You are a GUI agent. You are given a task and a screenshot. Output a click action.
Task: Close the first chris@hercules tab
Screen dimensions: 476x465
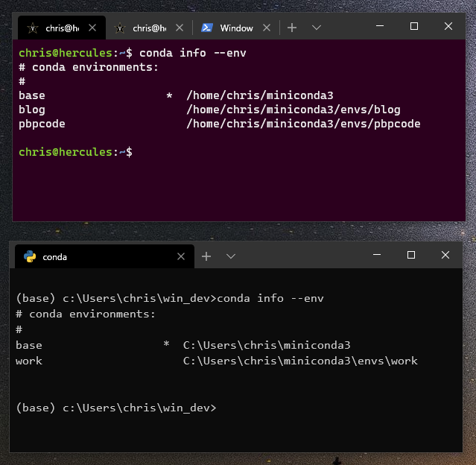coord(92,28)
